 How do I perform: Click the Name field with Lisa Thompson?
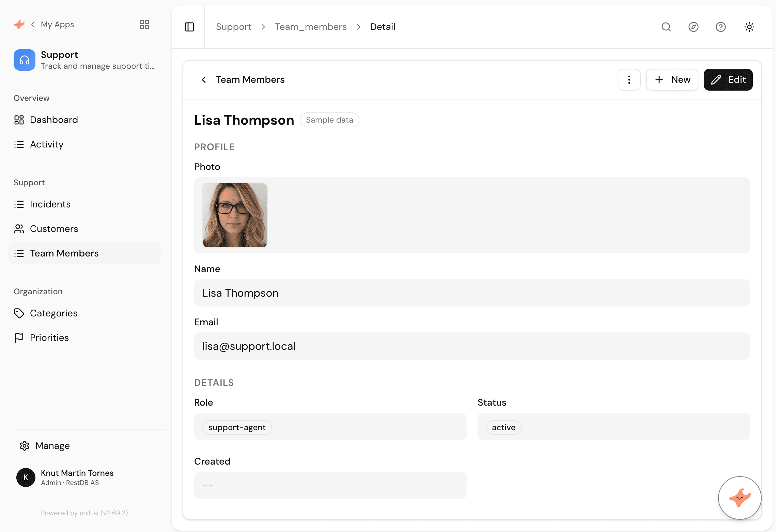point(472,293)
